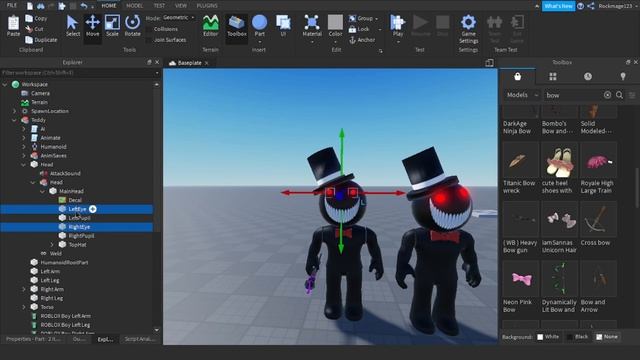Select Titanic Bow wreck thumbnail

520,160
